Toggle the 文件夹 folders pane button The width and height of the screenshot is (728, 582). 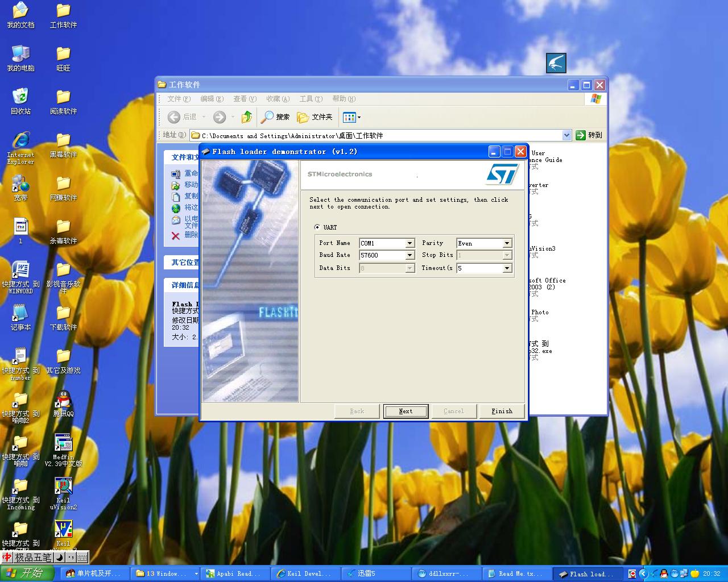click(315, 117)
